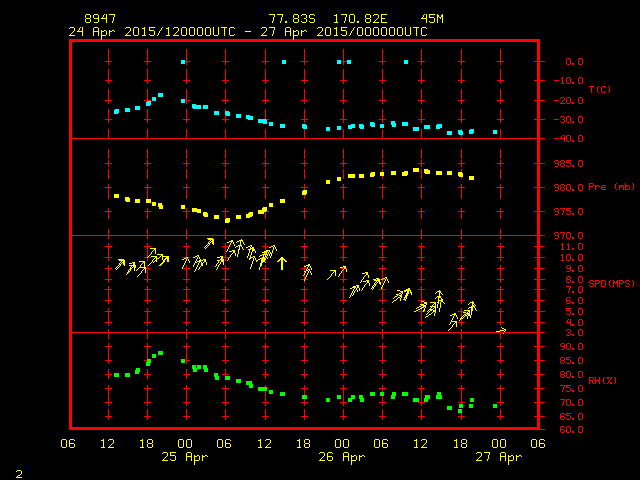This screenshot has height=480, width=640.
Task: Click the '00' hour label above '27 Apr'
Action: click(x=499, y=444)
